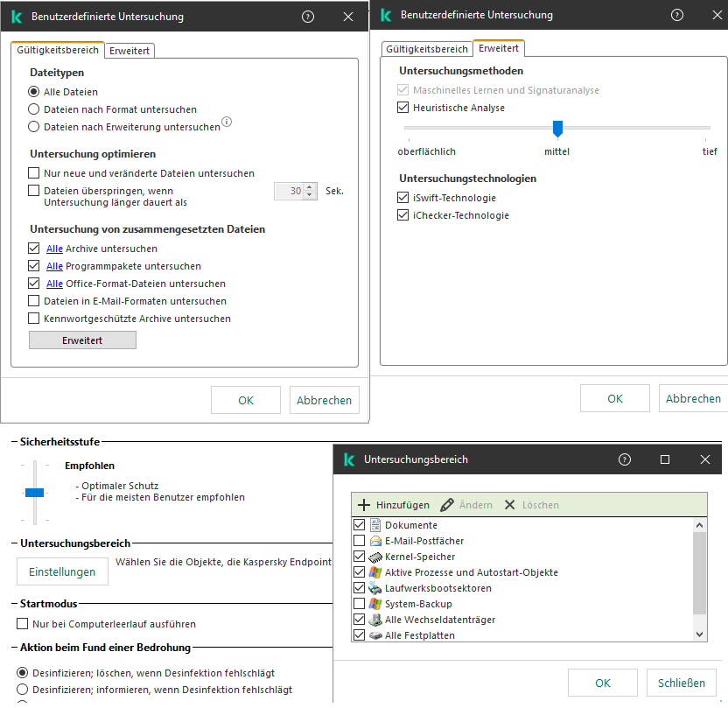Viewport: 728px width, 708px height.
Task: Click the help icon in Untersuchungsbereich title bar
Action: pos(625,459)
